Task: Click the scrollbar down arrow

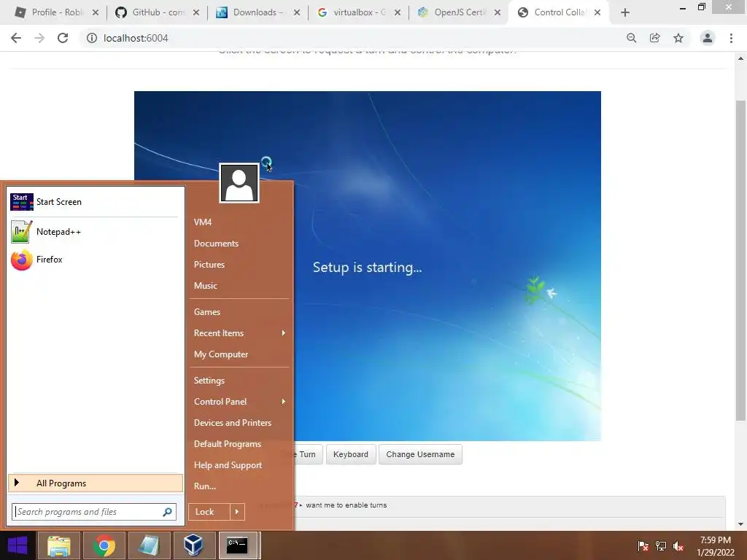Action: [x=740, y=524]
